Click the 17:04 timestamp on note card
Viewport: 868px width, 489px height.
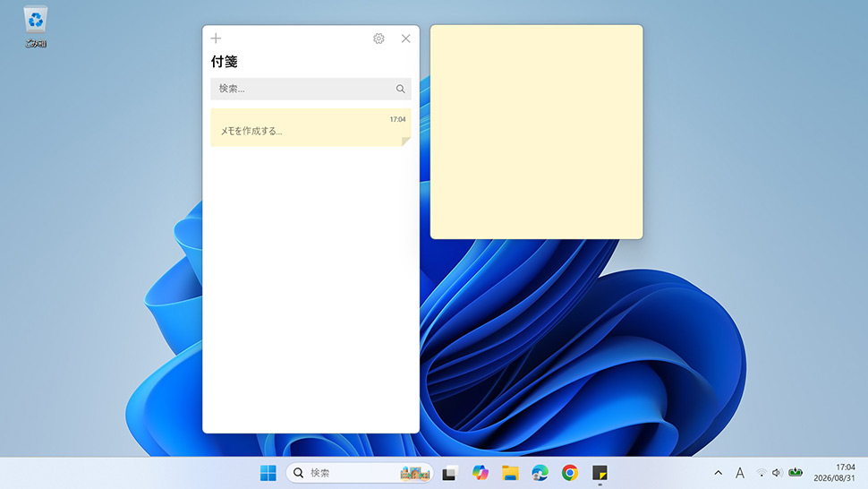[x=397, y=119]
